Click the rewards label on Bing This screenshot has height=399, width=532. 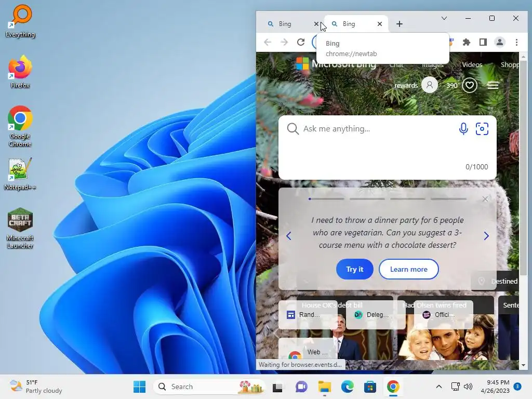406,86
